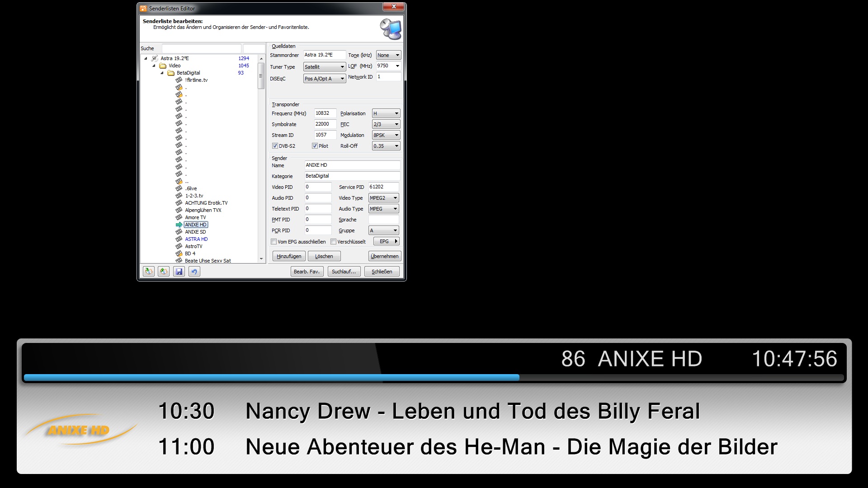868x488 pixels.
Task: Click the Symbolrate input field
Action: click(325, 124)
